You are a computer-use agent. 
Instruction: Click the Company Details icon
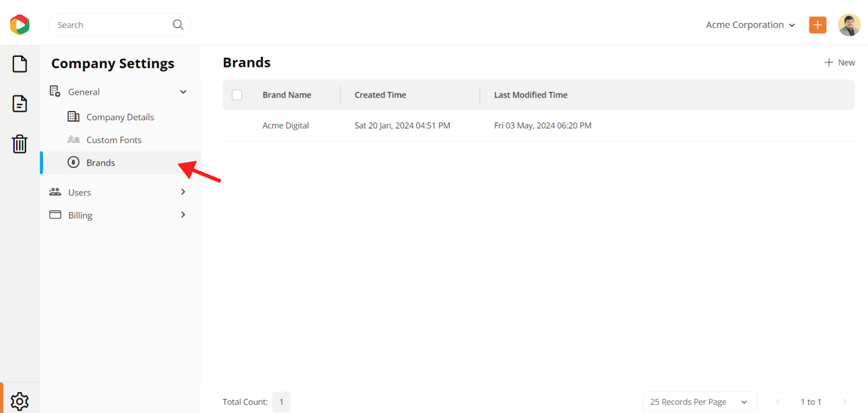click(x=74, y=117)
